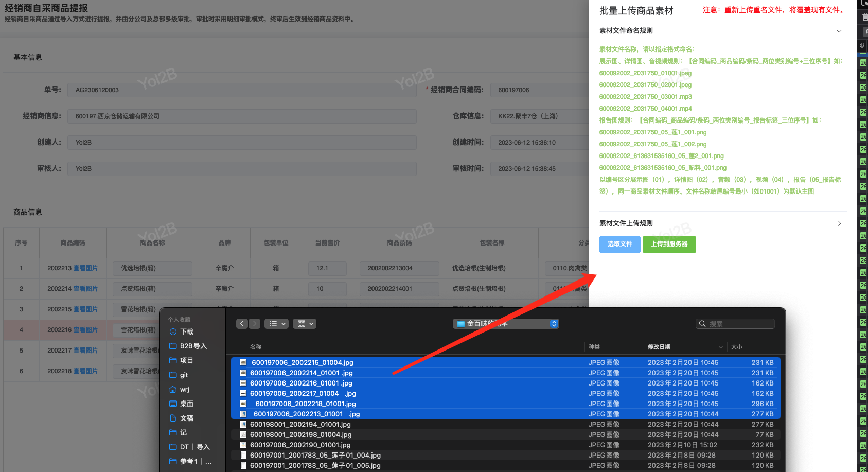Click the 下载 downloads icon in sidebar
The image size is (868, 472).
173,332
